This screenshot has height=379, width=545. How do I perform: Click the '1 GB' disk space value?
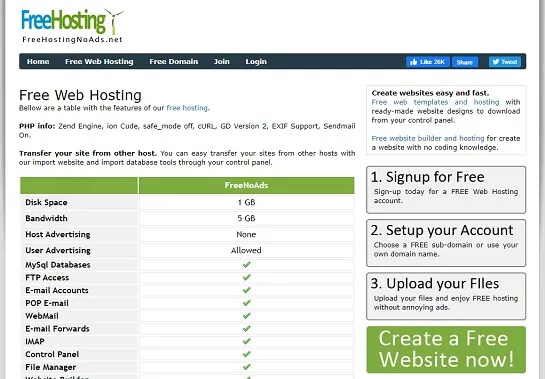click(x=246, y=202)
